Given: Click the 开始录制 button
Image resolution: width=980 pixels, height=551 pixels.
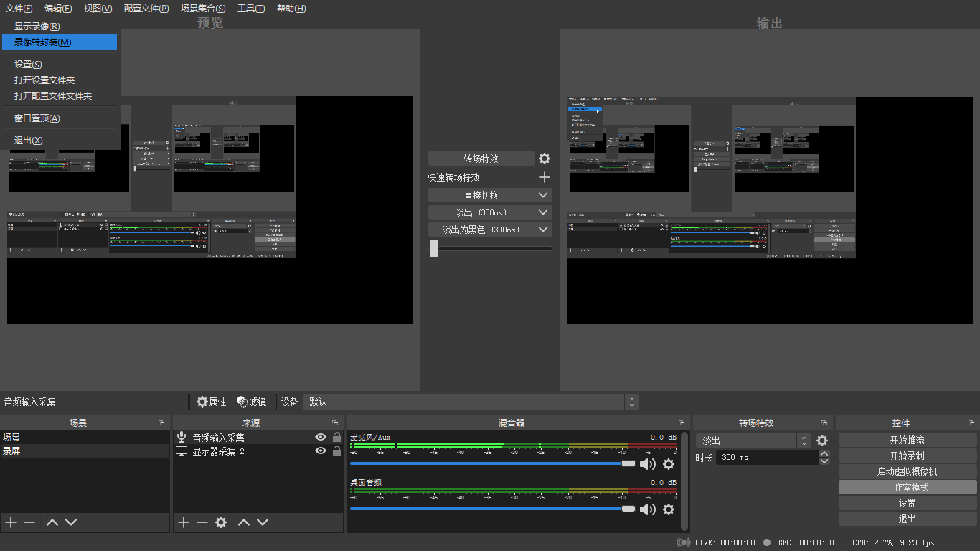Looking at the screenshot, I should coord(907,456).
